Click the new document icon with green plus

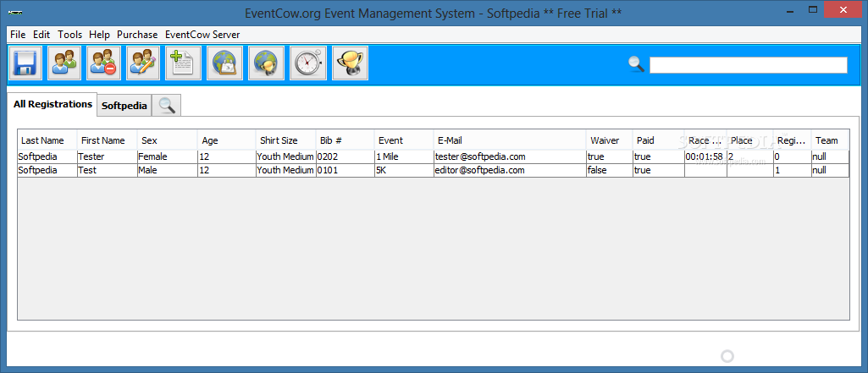(183, 63)
